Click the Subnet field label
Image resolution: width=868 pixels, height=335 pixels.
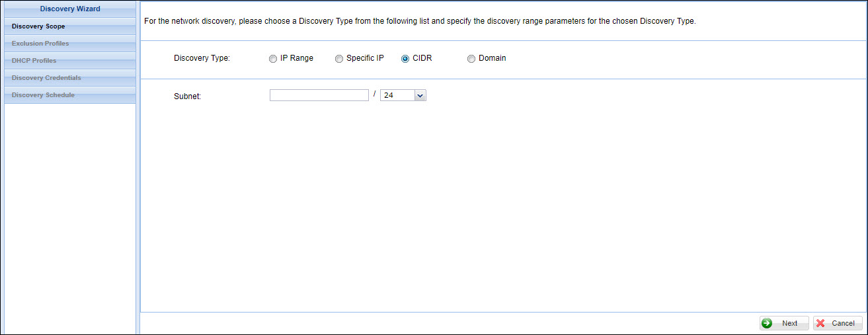click(187, 96)
